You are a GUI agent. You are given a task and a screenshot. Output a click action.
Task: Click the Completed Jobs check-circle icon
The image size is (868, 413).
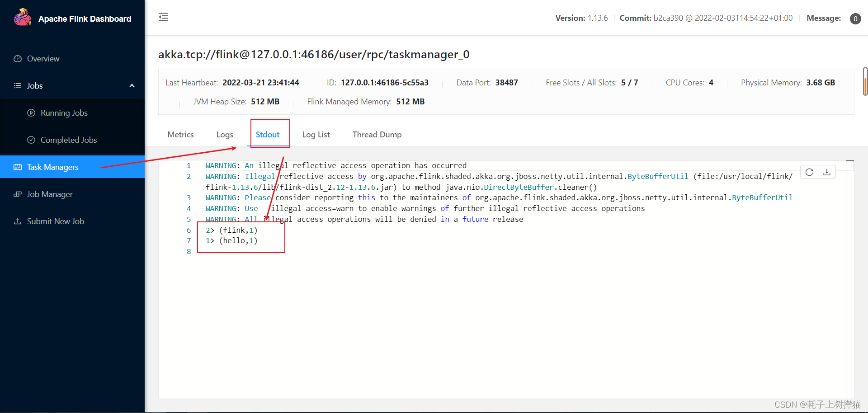(31, 140)
